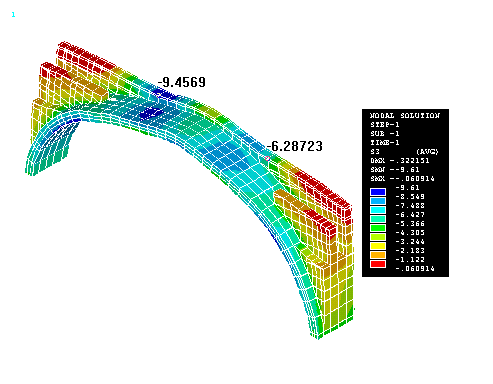Click the (AVG) label in the legend
The width and height of the screenshot is (493, 384).
click(x=427, y=151)
